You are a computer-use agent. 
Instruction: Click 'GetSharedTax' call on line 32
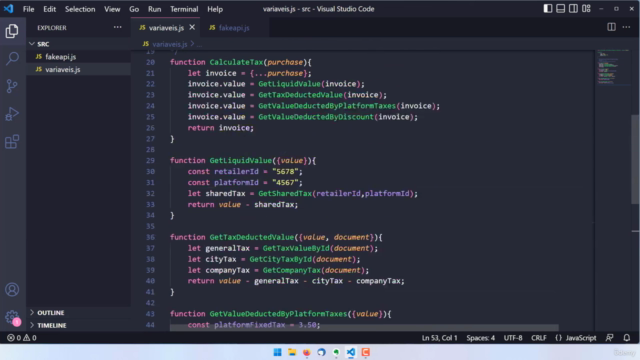[285, 193]
